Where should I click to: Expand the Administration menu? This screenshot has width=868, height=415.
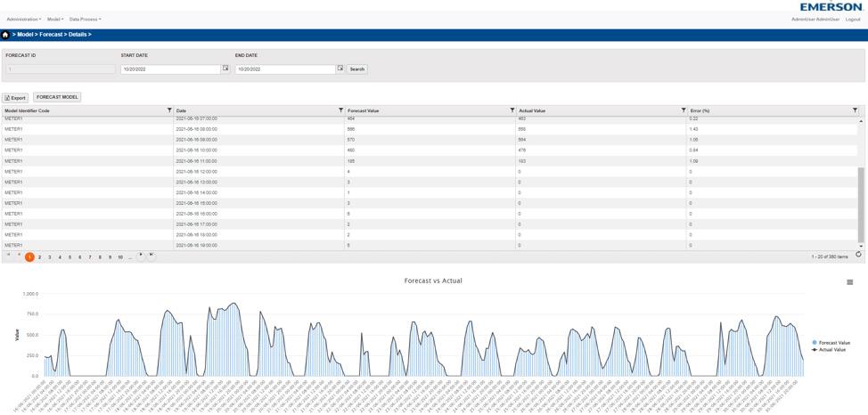point(24,20)
